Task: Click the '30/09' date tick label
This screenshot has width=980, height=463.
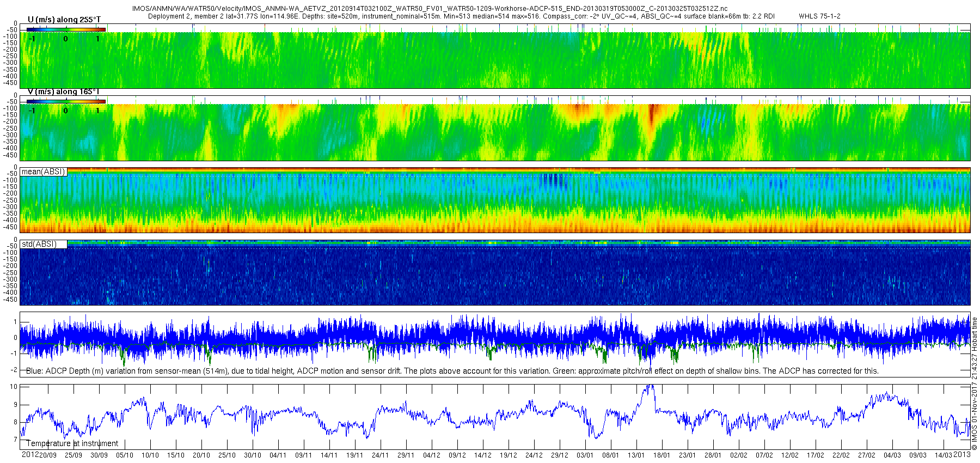Action: coord(99,455)
